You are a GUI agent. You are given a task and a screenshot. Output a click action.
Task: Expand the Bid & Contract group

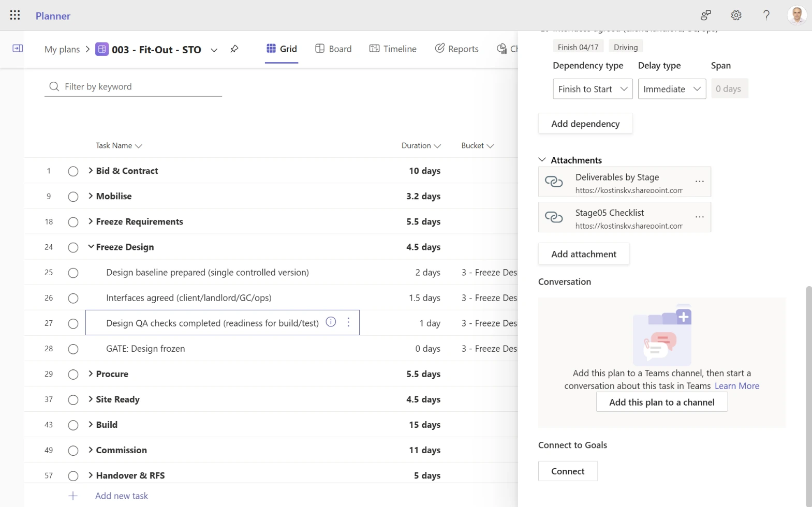pyautogui.click(x=91, y=170)
